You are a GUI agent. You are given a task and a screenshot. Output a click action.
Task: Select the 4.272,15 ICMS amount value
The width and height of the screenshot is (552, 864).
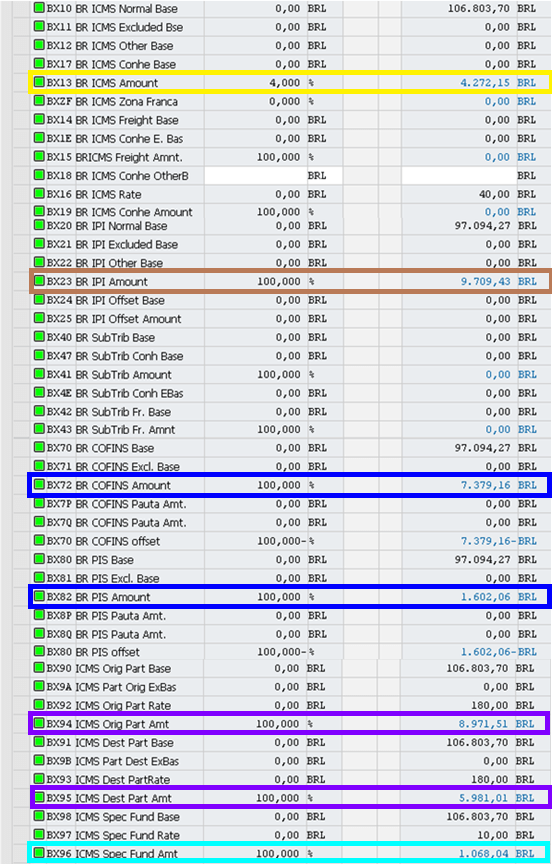tap(485, 83)
